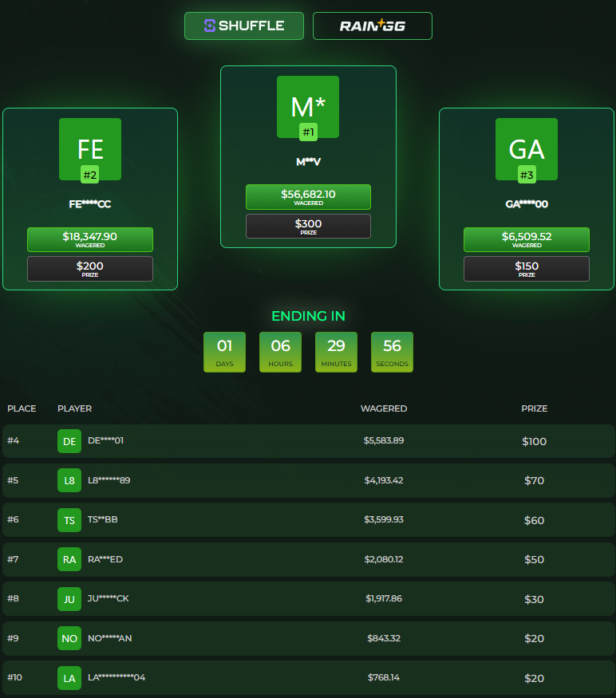
Task: Click player name DE****01
Action: (105, 440)
